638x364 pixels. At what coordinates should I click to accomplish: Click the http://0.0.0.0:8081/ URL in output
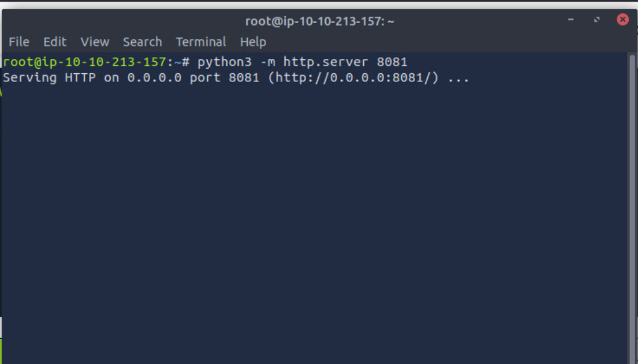tap(353, 78)
